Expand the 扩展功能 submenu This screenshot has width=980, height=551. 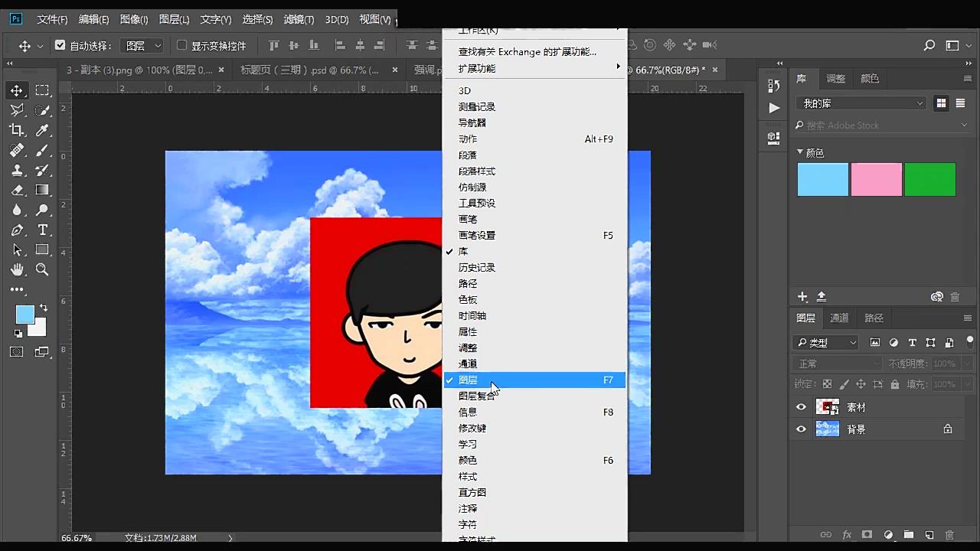pyautogui.click(x=534, y=68)
